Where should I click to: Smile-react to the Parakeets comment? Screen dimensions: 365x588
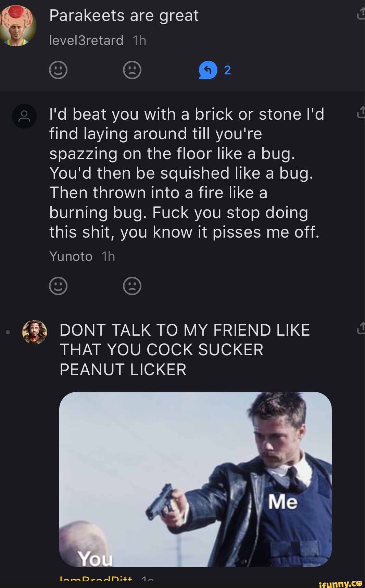tap(58, 70)
